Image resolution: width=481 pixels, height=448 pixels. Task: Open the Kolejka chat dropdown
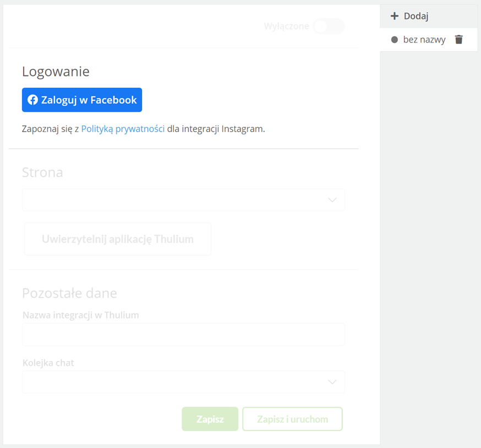pyautogui.click(x=183, y=382)
